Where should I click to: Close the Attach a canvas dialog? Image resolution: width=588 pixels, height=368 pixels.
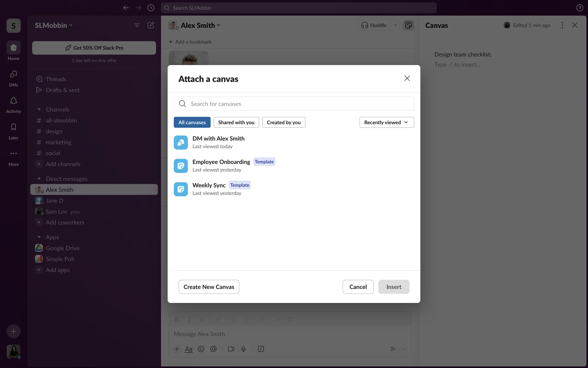click(x=407, y=79)
